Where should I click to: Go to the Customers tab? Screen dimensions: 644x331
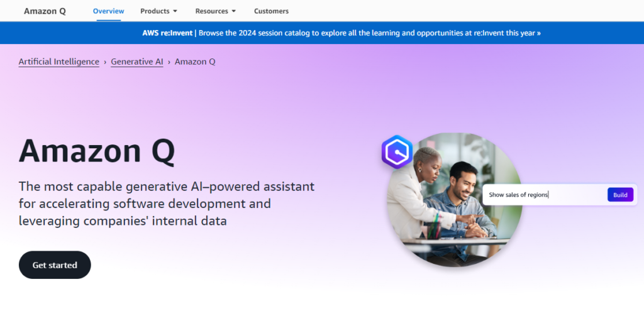271,11
